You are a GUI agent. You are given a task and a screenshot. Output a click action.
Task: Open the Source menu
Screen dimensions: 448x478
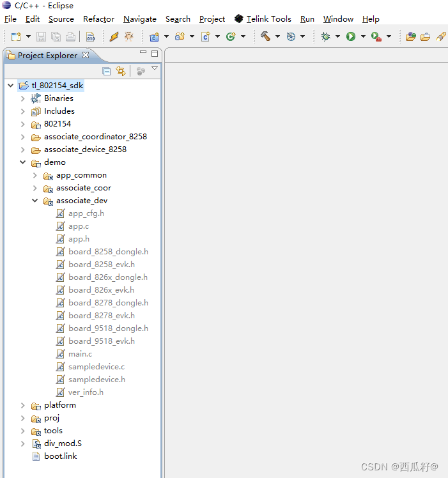tap(61, 19)
